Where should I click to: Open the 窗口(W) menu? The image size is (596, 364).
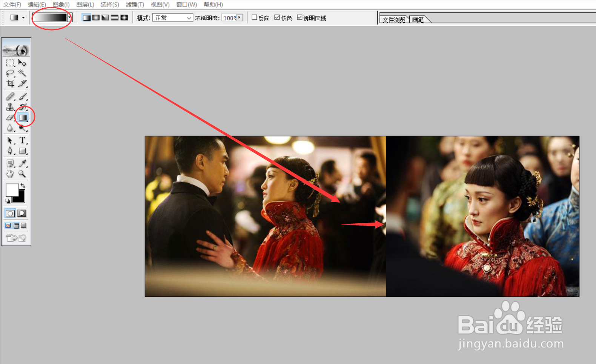point(186,5)
